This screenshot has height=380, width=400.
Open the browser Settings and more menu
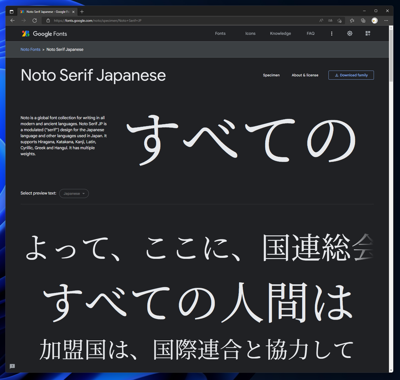[387, 21]
